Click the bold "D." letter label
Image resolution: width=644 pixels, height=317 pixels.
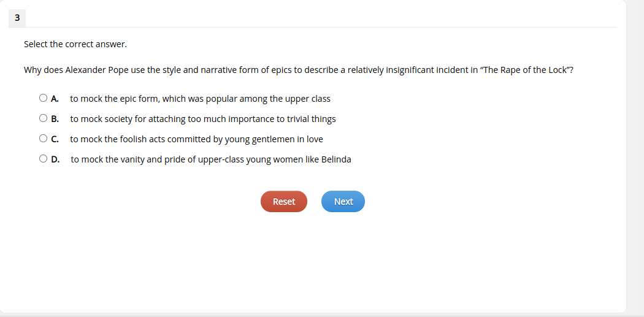click(55, 159)
